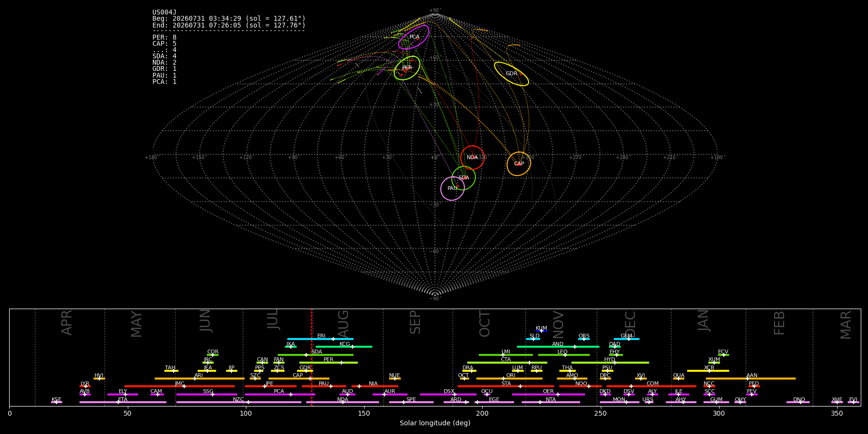868x434 pixels.
Task: Select the pink PAU radiant circle on sky map
Action: (x=452, y=189)
